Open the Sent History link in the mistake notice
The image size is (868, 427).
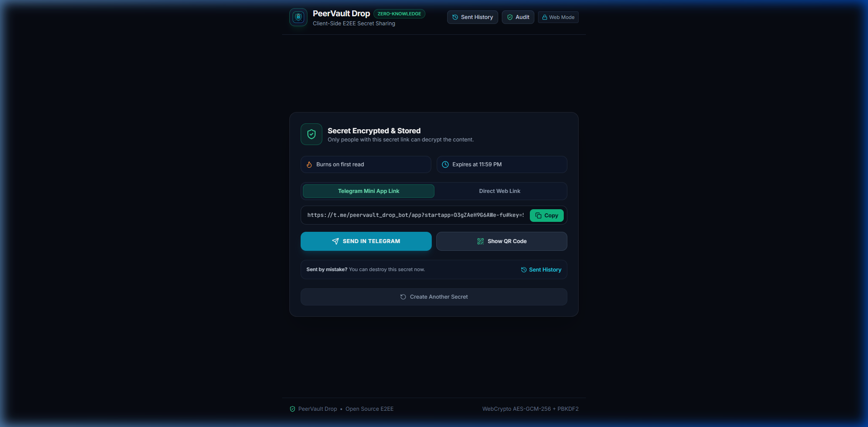pyautogui.click(x=541, y=270)
